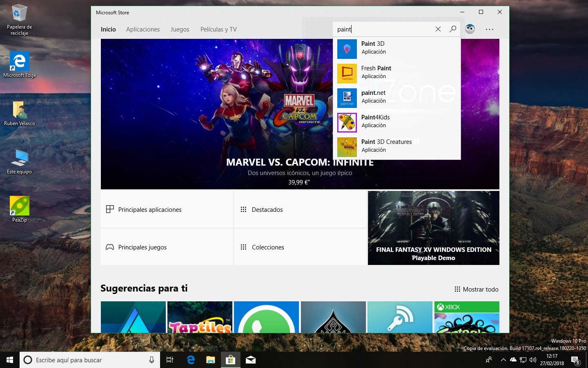Open File Explorer from the taskbar
Image resolution: width=588 pixels, height=368 pixels.
210,360
